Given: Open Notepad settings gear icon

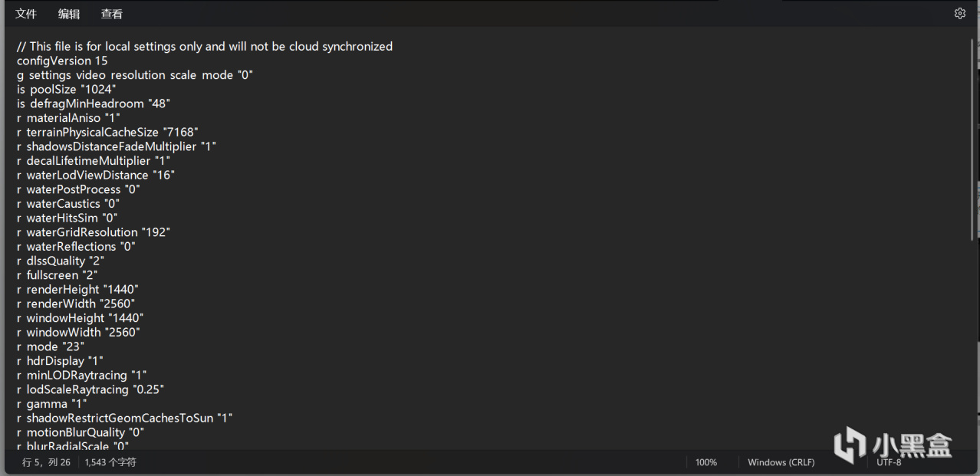Looking at the screenshot, I should point(959,14).
